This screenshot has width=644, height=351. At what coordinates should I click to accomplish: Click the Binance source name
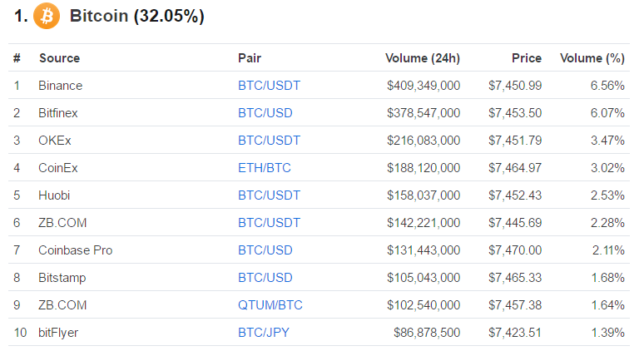pyautogui.click(x=61, y=86)
